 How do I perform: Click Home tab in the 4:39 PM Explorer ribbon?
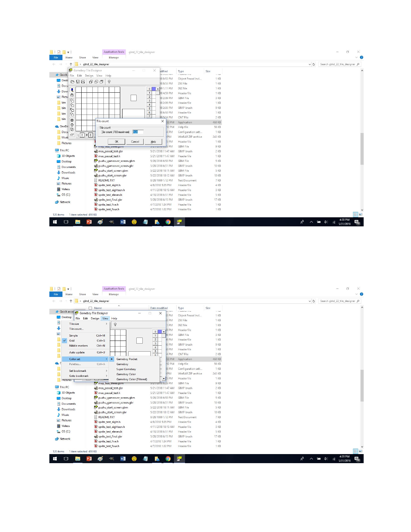coord(69,294)
